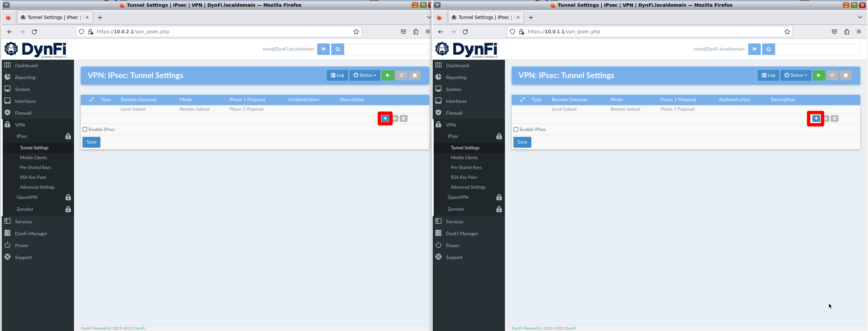
Task: Click the DynFi search field in the 10.0.1.1 window
Action: (817, 49)
